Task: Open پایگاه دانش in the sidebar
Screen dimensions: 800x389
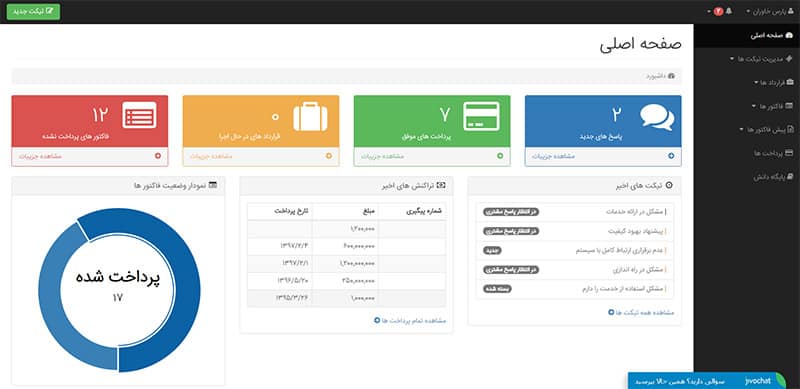Action: pyautogui.click(x=773, y=177)
